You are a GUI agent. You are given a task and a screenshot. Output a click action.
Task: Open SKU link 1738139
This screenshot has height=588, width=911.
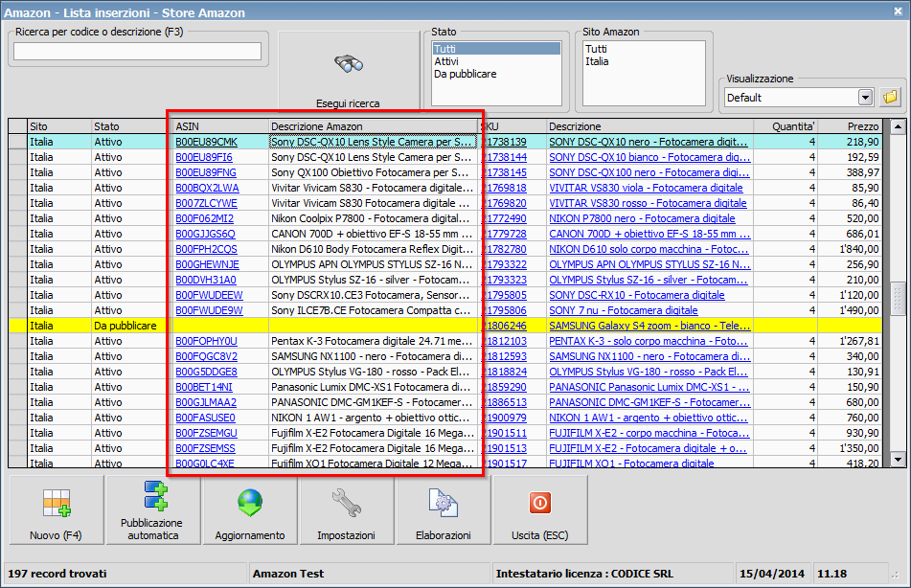(x=504, y=142)
